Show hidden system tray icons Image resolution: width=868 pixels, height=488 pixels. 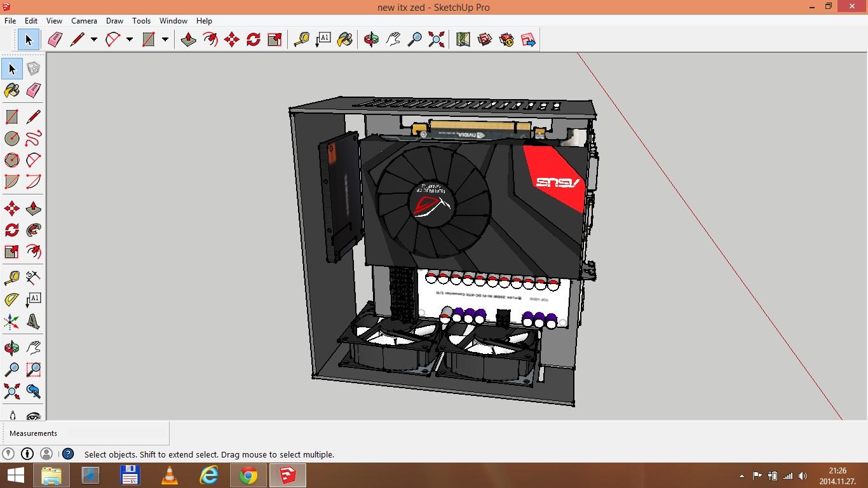tap(742, 475)
